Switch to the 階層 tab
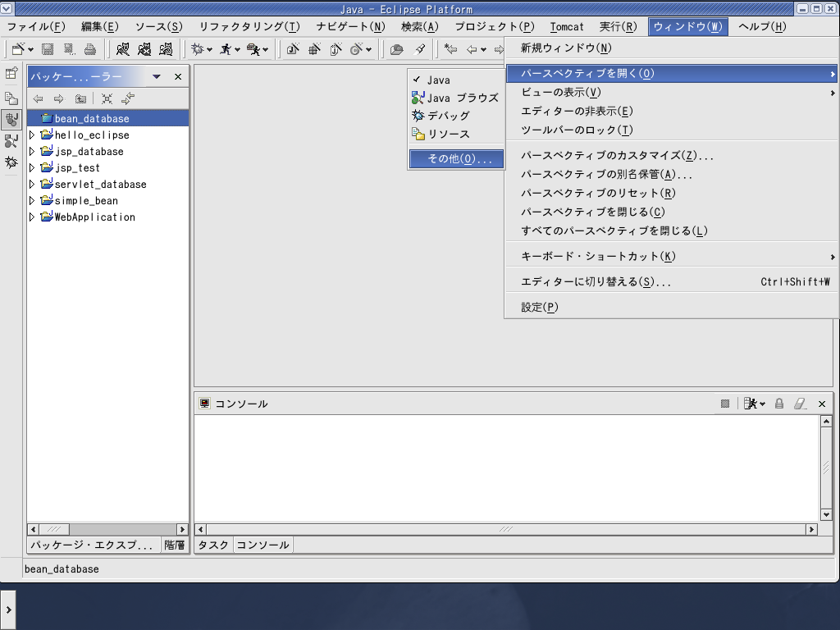Viewport: 840px width, 630px height. point(174,545)
